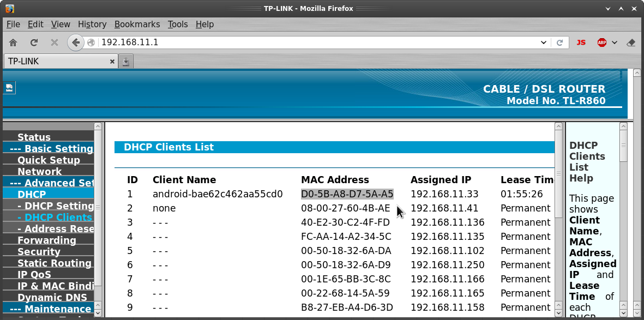Screen dimensions: 644x320
Task: Open the History menu
Action: [x=92, y=24]
